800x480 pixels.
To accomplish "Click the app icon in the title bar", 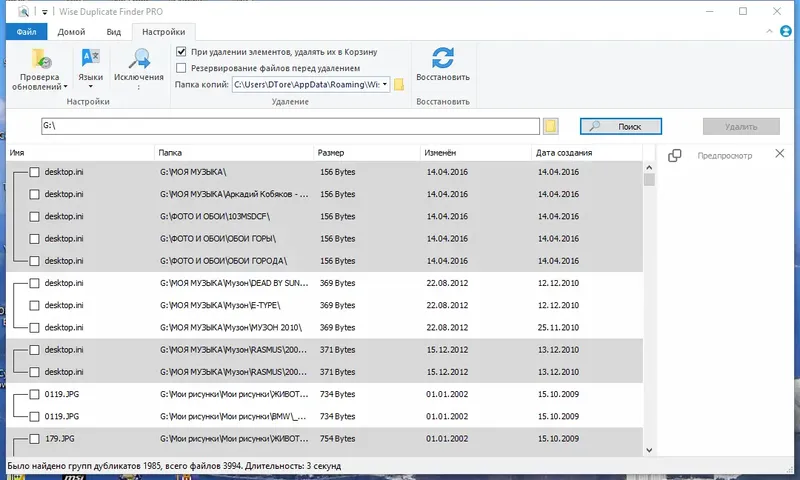I will pyautogui.click(x=23, y=11).
